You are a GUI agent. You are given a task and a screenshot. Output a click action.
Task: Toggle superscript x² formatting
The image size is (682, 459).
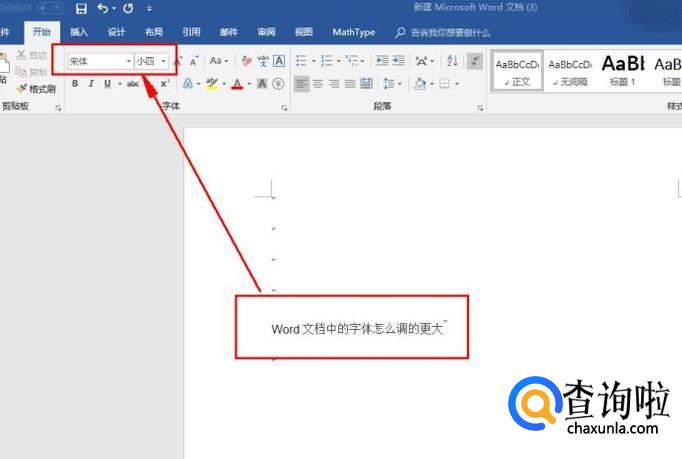click(x=165, y=84)
